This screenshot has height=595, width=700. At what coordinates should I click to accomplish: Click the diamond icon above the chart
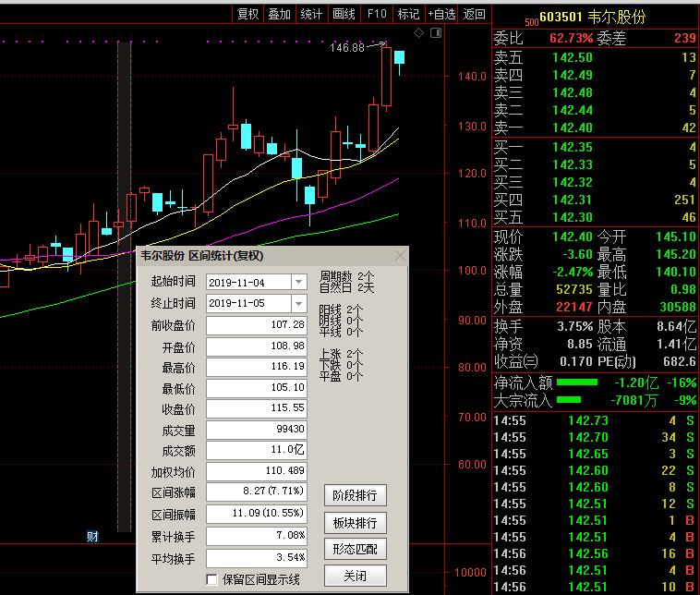418,32
